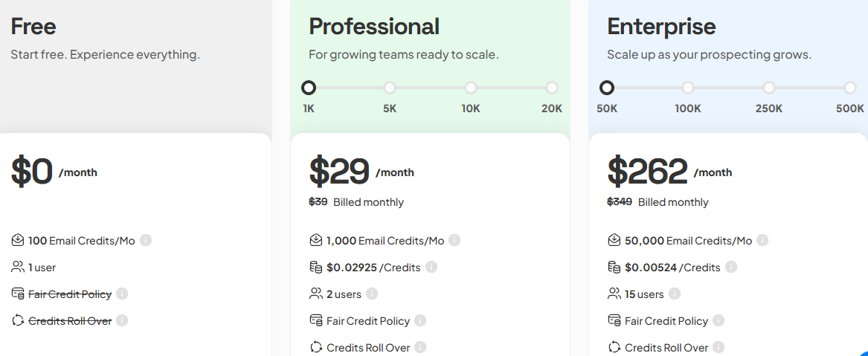Click the email credits icon in Professional plan

click(315, 241)
